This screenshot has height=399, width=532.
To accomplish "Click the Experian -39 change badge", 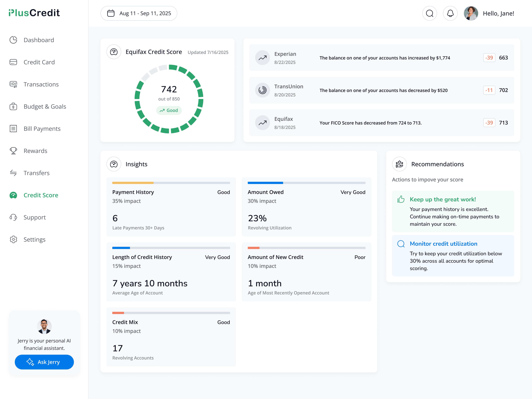I will 489,58.
